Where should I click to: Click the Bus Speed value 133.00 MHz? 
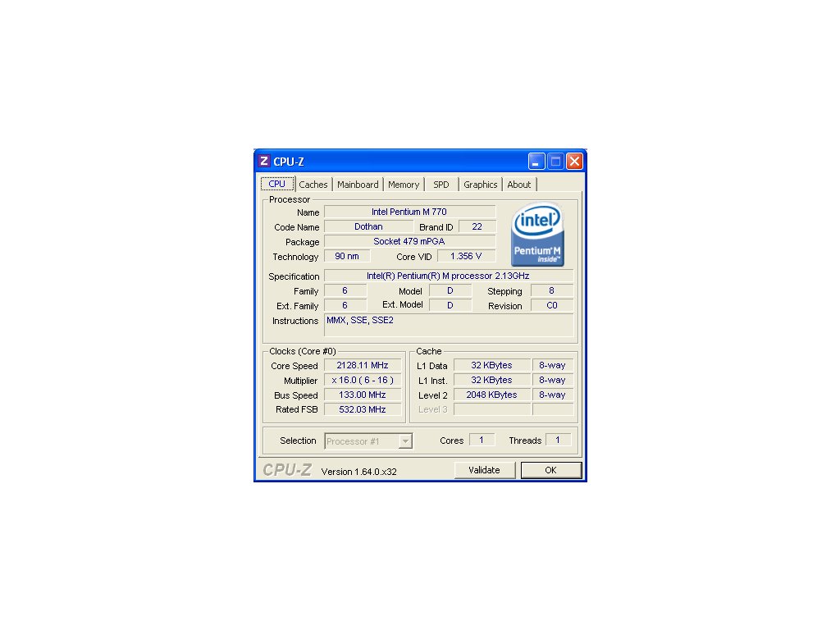363,395
